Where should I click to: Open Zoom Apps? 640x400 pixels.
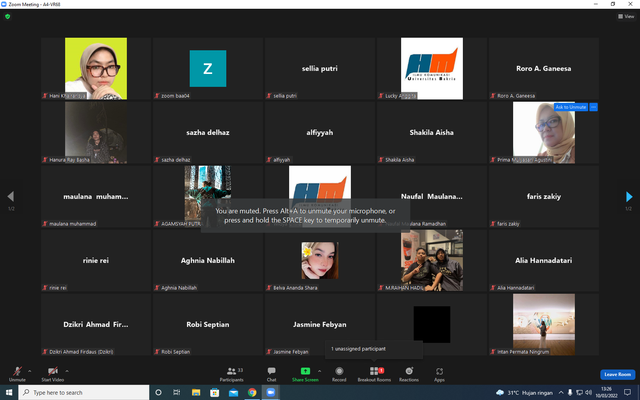[x=439, y=374]
